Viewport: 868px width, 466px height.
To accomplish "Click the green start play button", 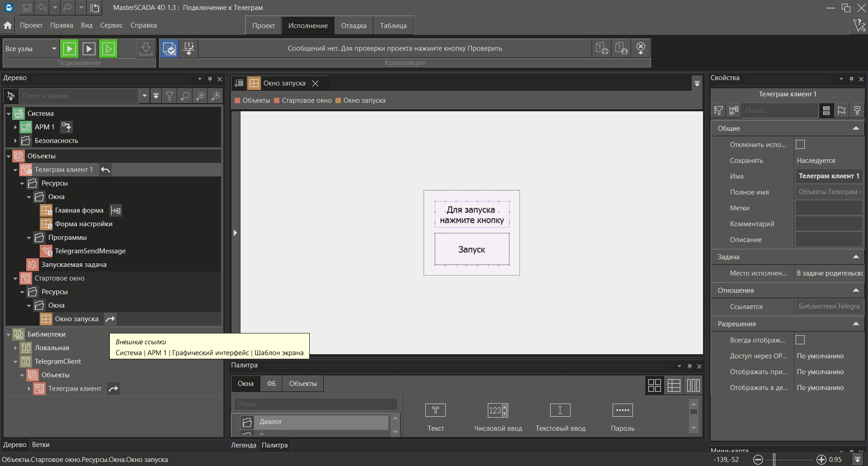I will coord(70,48).
